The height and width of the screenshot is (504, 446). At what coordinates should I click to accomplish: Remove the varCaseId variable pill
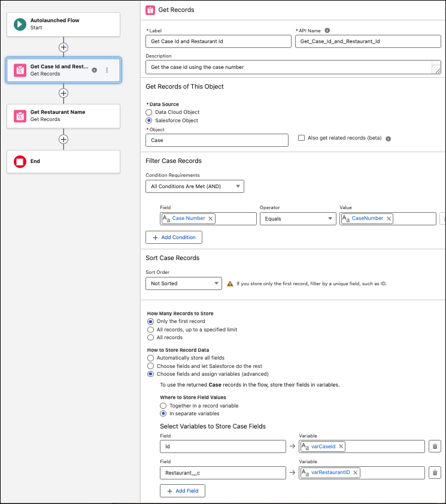coord(339,446)
